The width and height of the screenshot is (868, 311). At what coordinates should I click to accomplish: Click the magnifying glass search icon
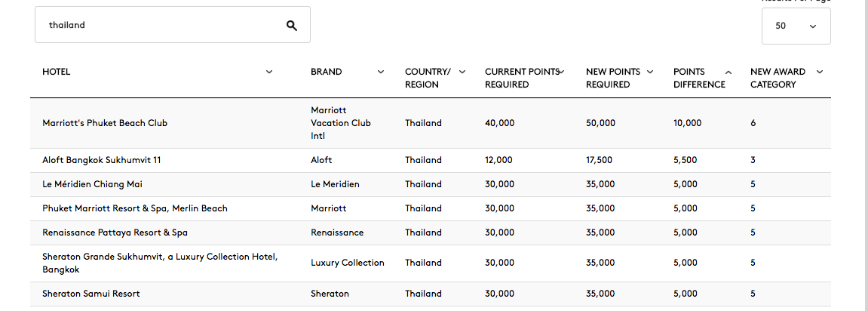pyautogui.click(x=292, y=25)
